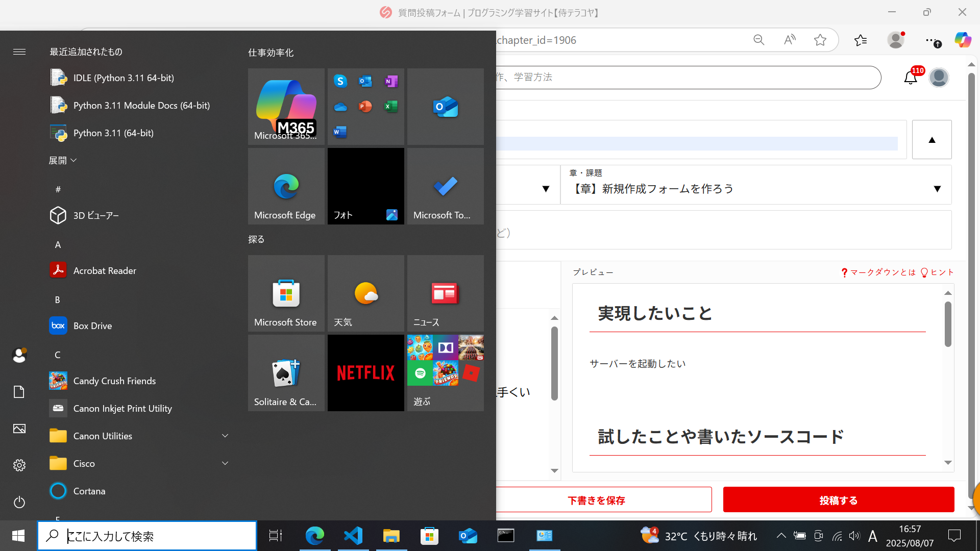Screen dimensions: 980x551
Task: Open Microsoft Store tile
Action: (286, 293)
